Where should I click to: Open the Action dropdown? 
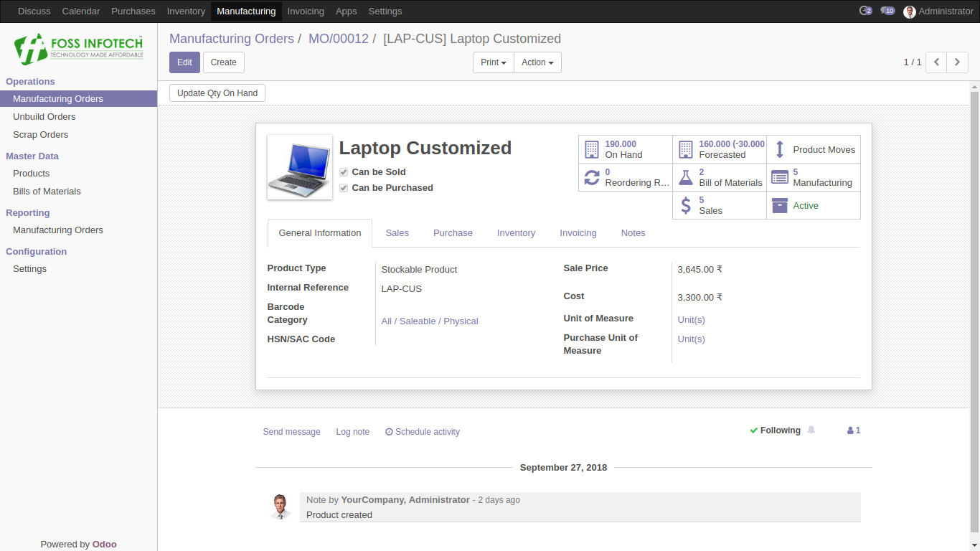pos(537,62)
